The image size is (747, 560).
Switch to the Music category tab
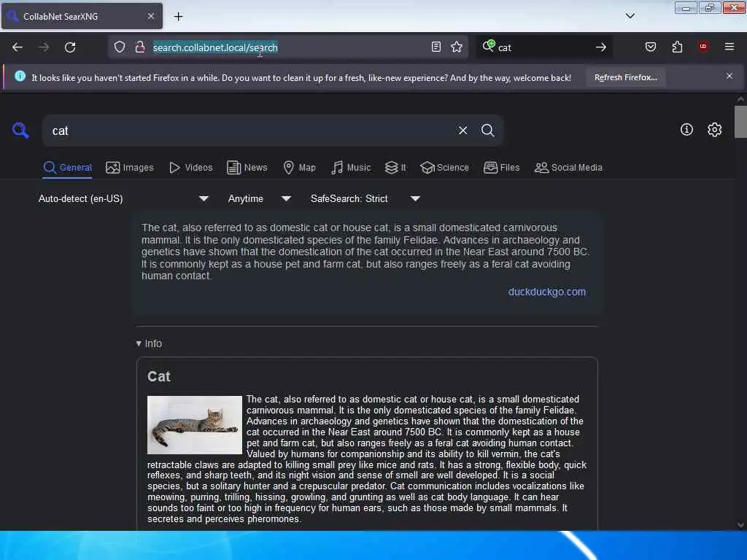(x=351, y=168)
